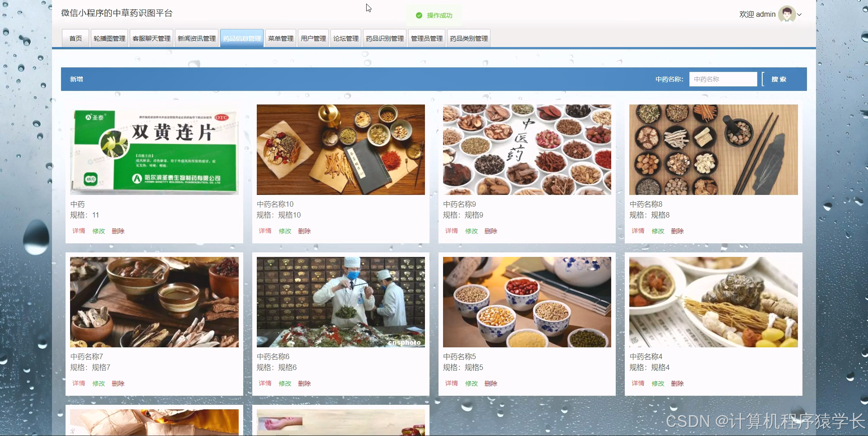View 详情 for 中药名称10

[265, 231]
